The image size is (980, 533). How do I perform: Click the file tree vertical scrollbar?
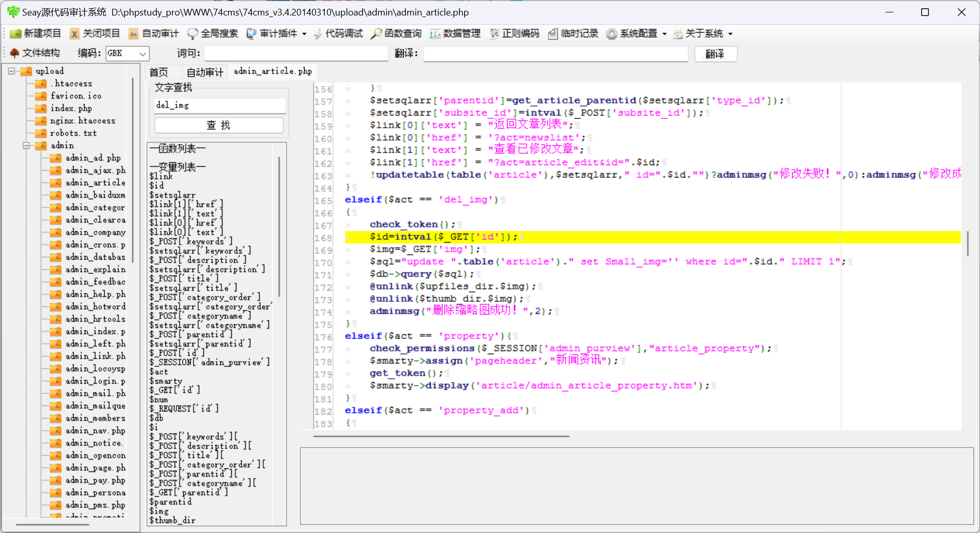[133, 170]
